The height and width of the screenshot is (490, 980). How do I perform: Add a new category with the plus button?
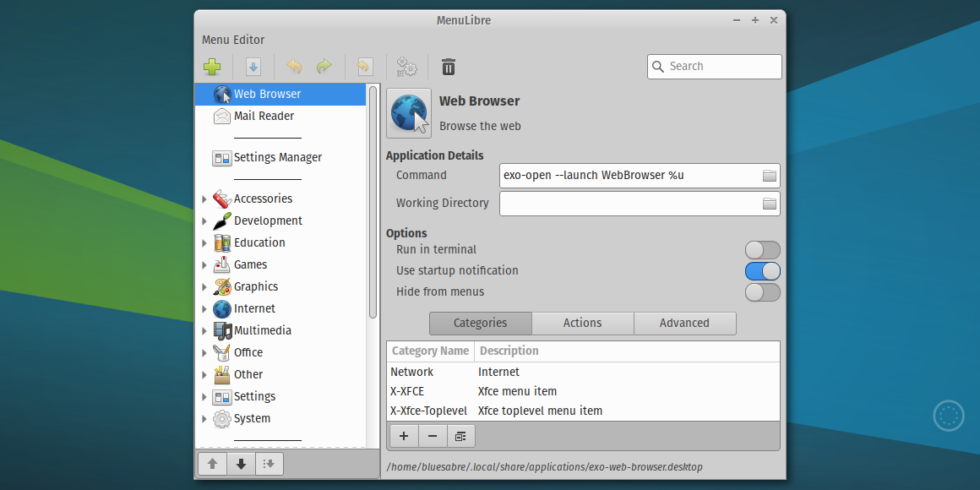point(403,435)
